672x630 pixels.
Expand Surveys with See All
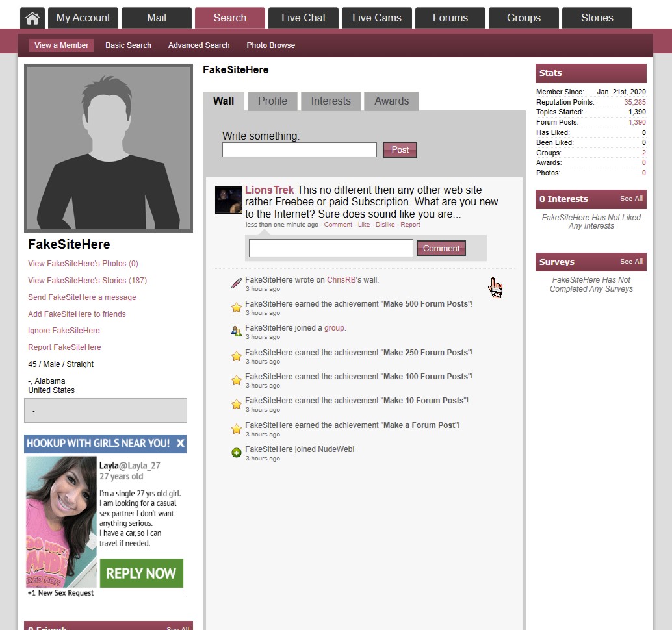(x=630, y=262)
